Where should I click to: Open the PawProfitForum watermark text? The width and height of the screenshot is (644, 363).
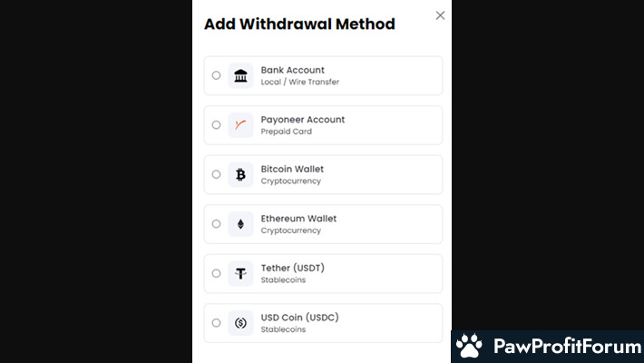567,346
